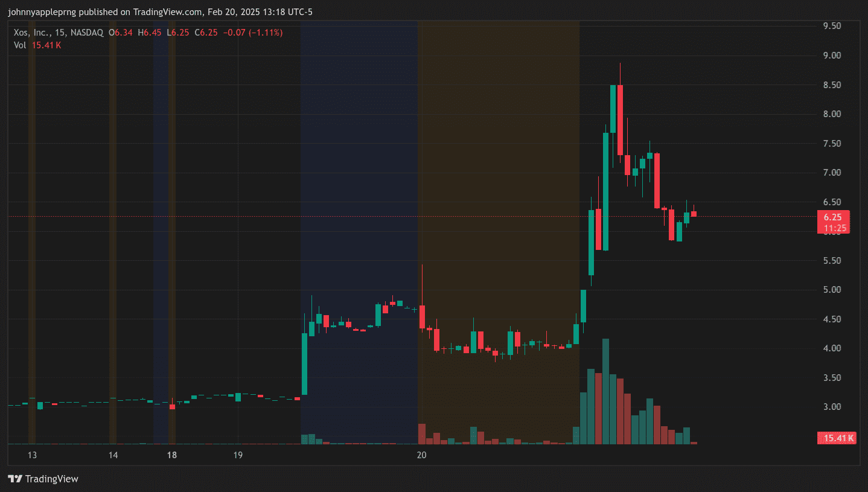Click the publish header text at top

(x=160, y=12)
